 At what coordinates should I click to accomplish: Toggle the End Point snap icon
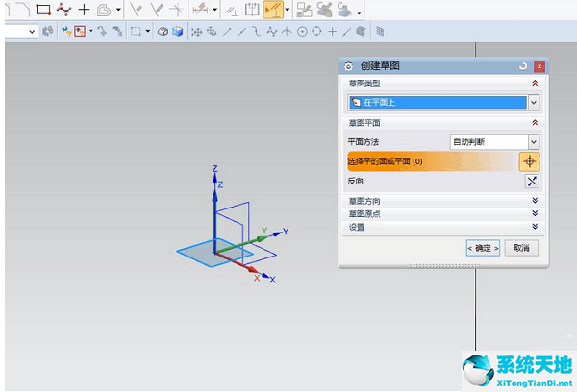[x=227, y=32]
